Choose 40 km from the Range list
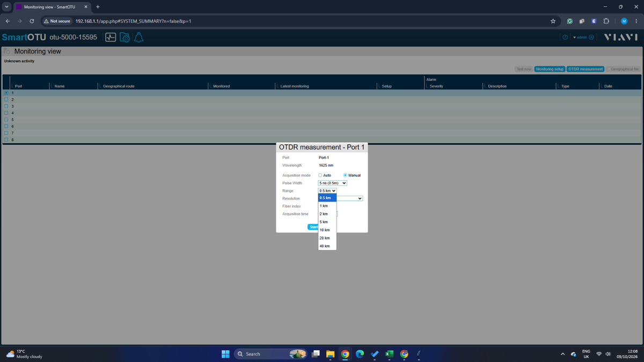This screenshot has height=362, width=644. [x=327, y=246]
